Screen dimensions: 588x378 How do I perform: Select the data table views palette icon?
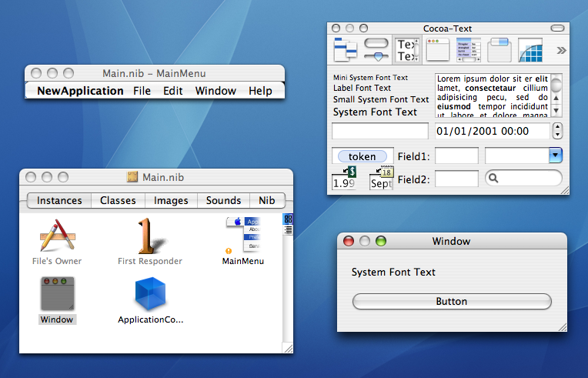tap(469, 49)
